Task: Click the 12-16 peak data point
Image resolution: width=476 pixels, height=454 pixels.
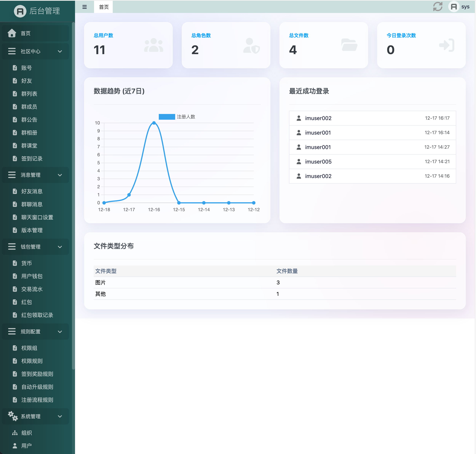Action: (x=154, y=123)
